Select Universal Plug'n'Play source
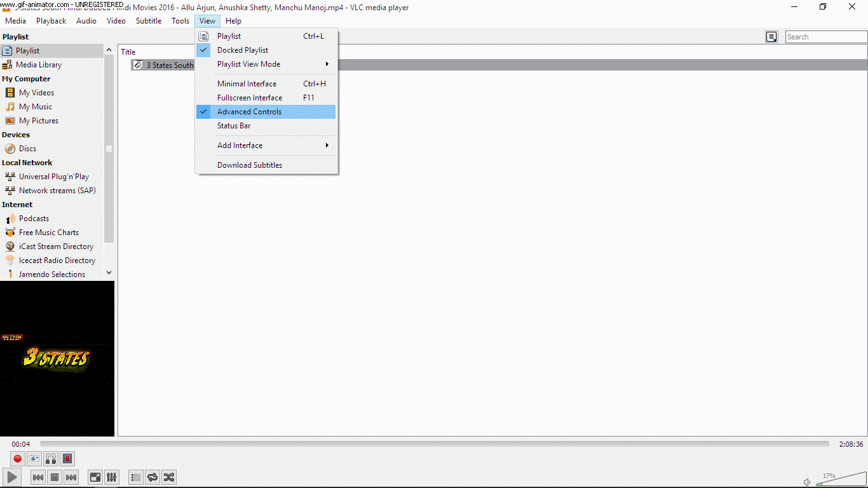 [52, 177]
